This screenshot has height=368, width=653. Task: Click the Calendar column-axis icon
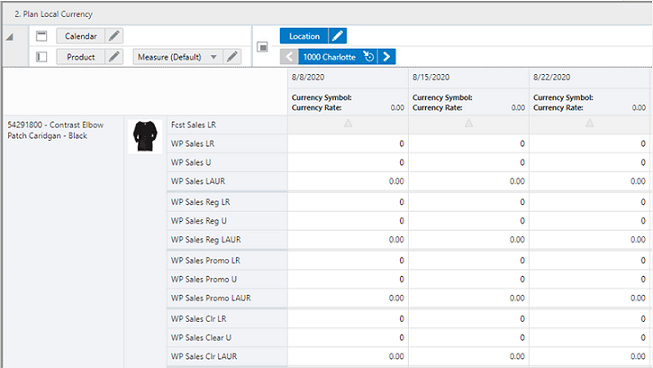click(x=41, y=36)
